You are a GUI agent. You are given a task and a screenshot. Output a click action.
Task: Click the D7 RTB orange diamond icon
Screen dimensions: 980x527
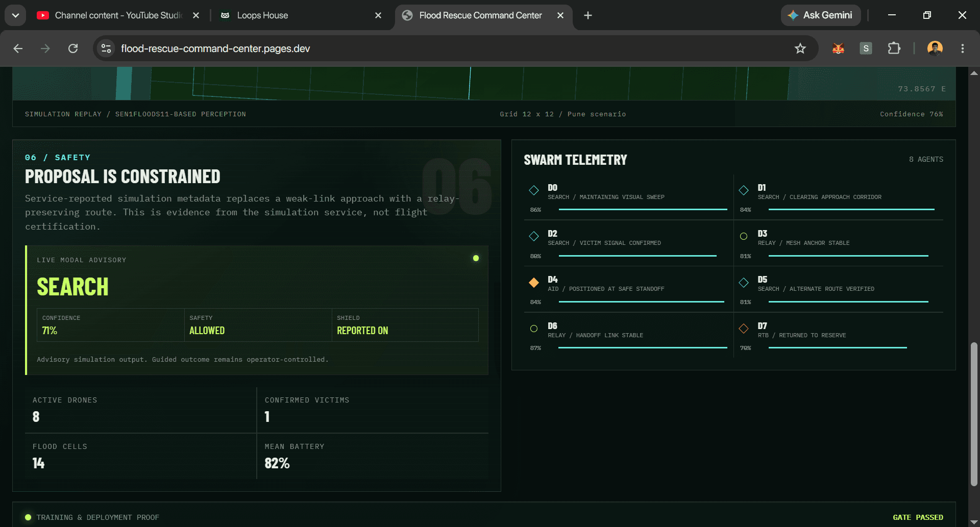click(x=744, y=329)
